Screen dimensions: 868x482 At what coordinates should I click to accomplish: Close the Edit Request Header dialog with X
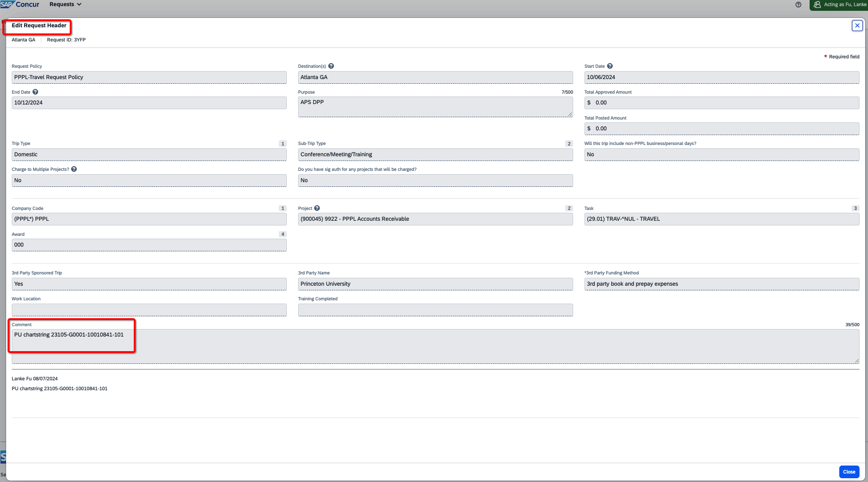(857, 25)
